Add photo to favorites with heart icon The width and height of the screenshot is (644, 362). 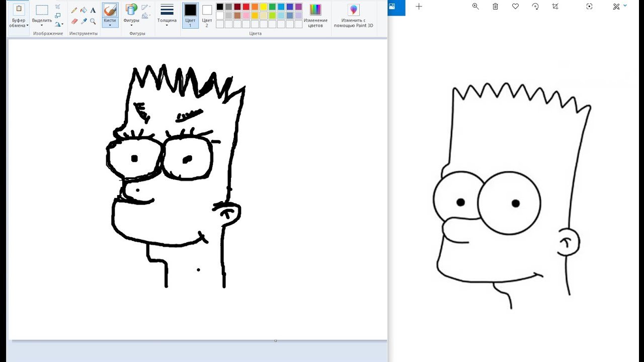[515, 7]
